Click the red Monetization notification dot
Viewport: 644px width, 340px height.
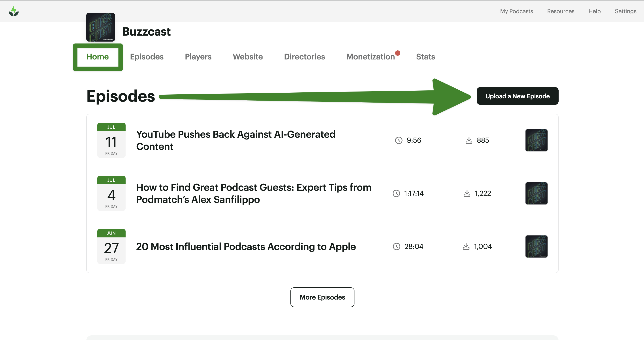tap(397, 53)
